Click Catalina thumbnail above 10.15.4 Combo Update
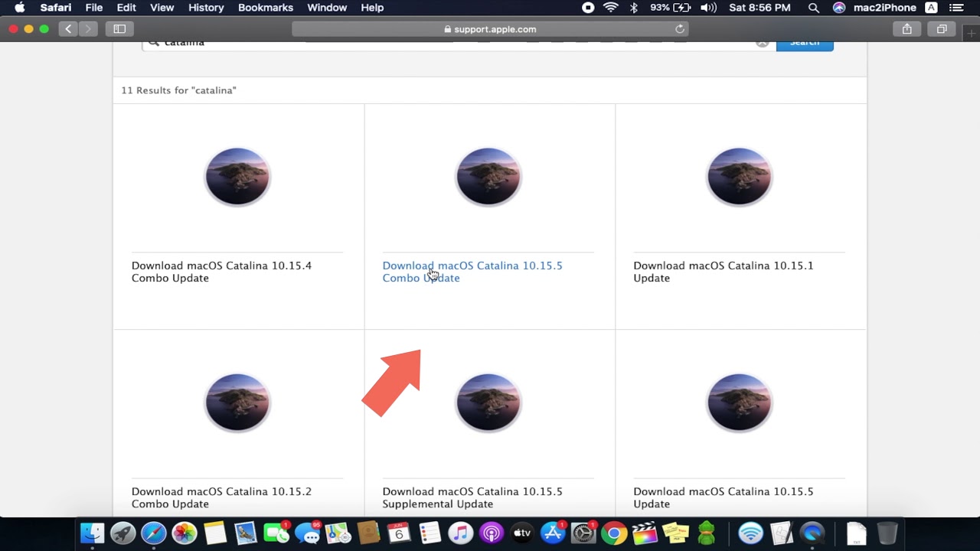Screen dimensions: 980x551 (x=237, y=177)
